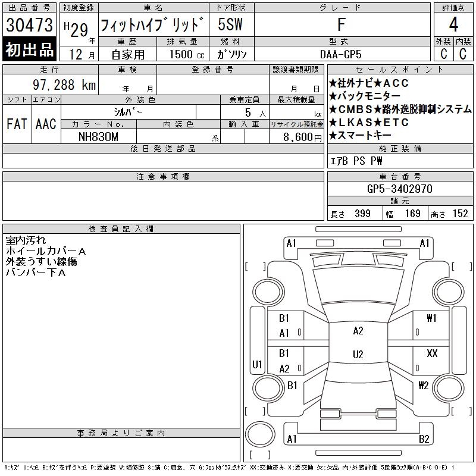Click the 登録番号 header
Viewport: 476px width, 476px height.
[212, 69]
